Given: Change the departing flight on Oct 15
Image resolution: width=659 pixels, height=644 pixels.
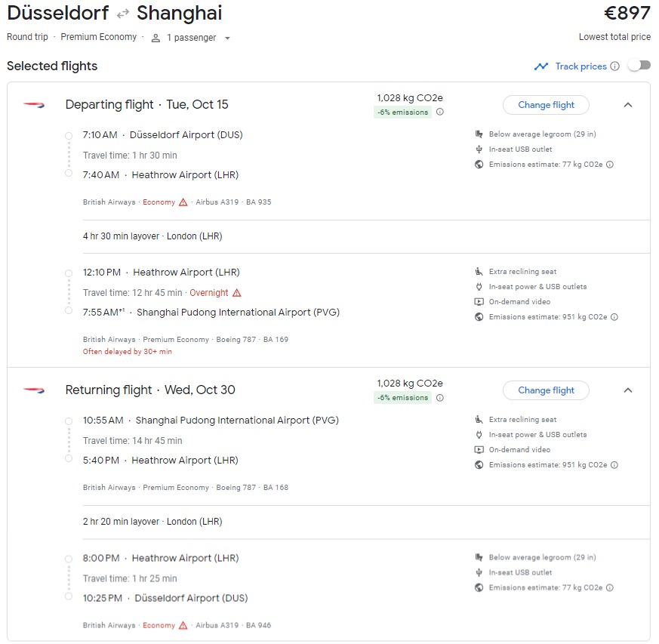Looking at the screenshot, I should (x=546, y=105).
